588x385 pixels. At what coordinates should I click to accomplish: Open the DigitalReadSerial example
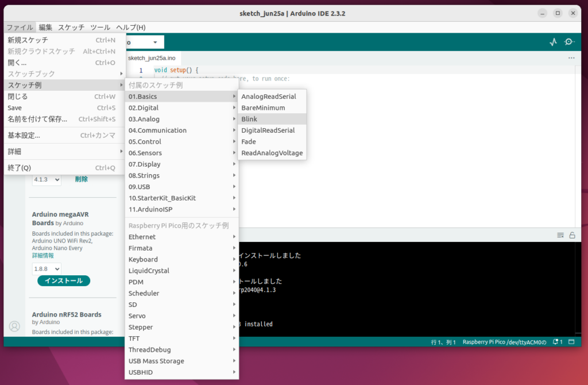pos(272,130)
